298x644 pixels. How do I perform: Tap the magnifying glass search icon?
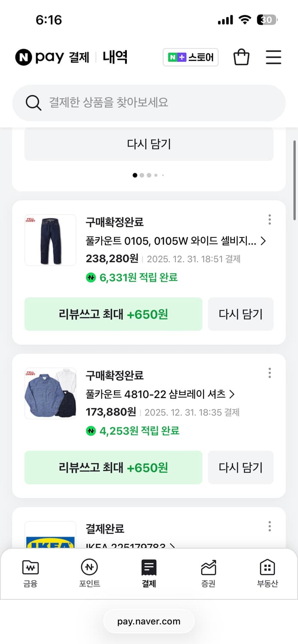coord(33,103)
